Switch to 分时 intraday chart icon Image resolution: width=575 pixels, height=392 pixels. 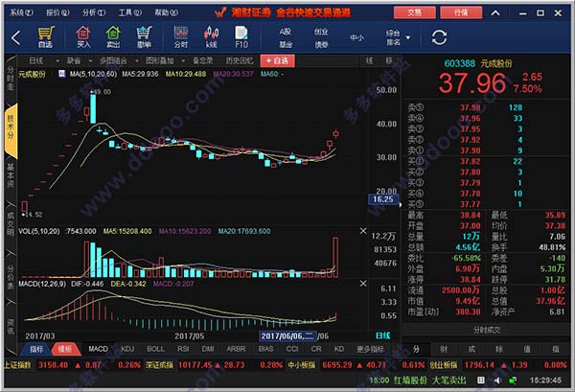(181, 37)
